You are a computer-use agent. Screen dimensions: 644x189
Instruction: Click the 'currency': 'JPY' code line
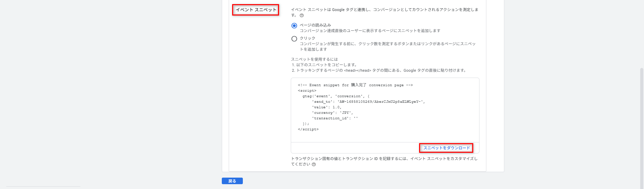click(333, 113)
